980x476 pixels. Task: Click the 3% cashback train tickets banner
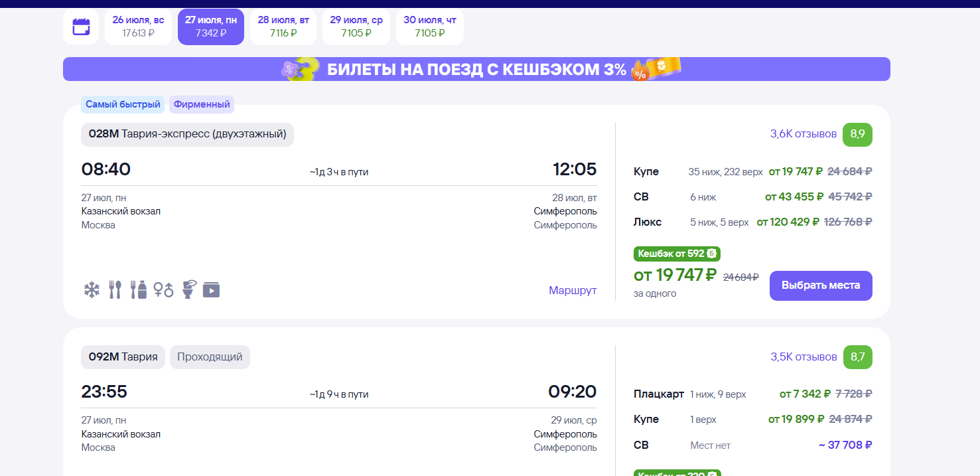pos(476,69)
